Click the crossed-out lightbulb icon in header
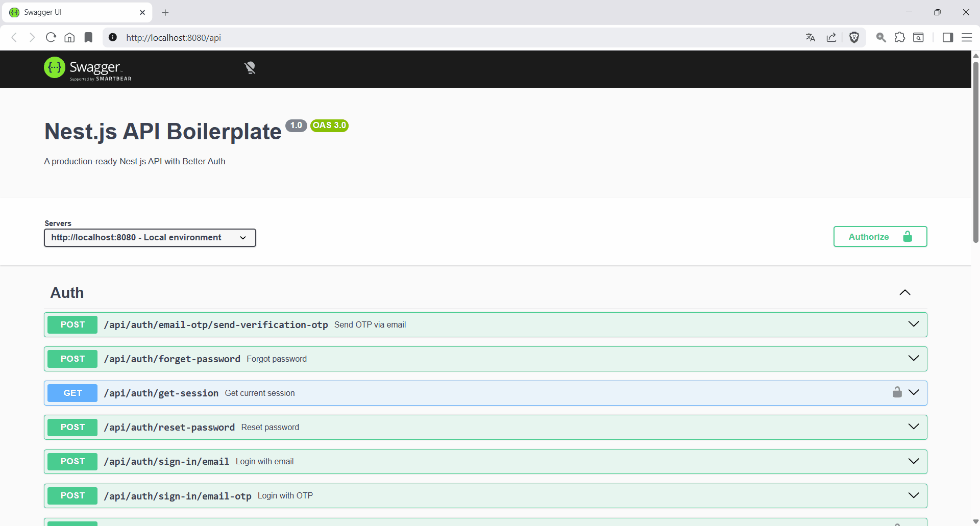 pos(250,68)
